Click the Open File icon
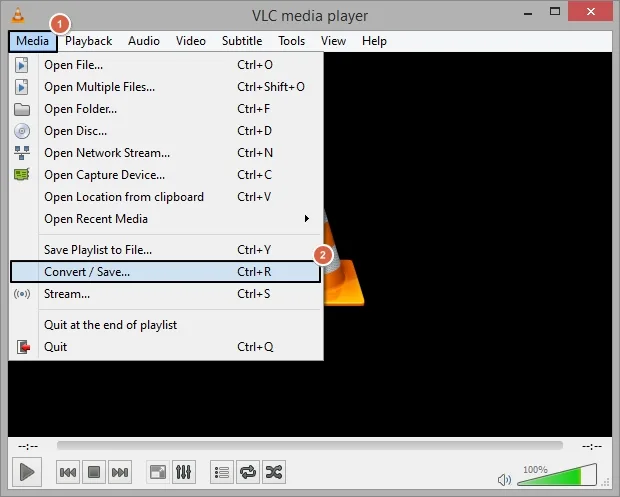The image size is (620, 497). click(22, 65)
